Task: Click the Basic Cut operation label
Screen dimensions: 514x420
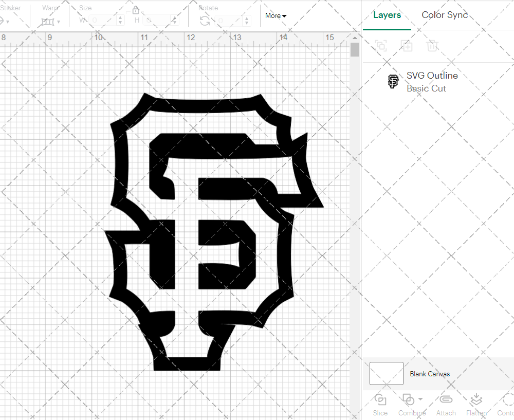Action: coord(426,88)
